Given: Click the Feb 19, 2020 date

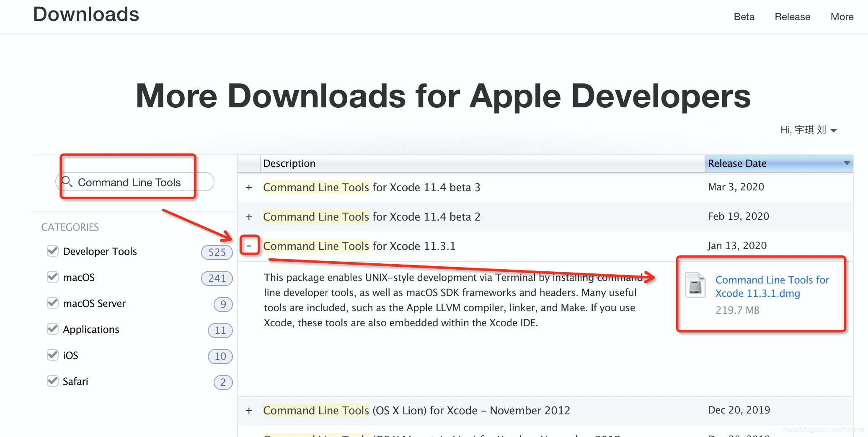Looking at the screenshot, I should tap(739, 216).
